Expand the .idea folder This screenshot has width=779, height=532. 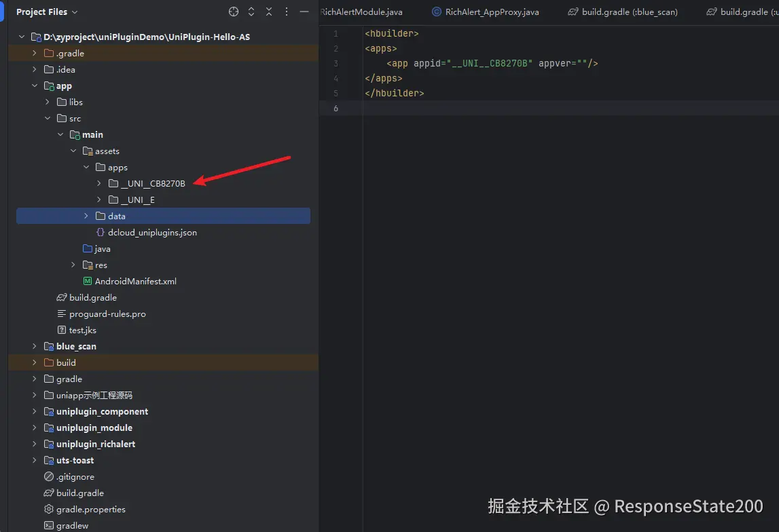pos(34,69)
